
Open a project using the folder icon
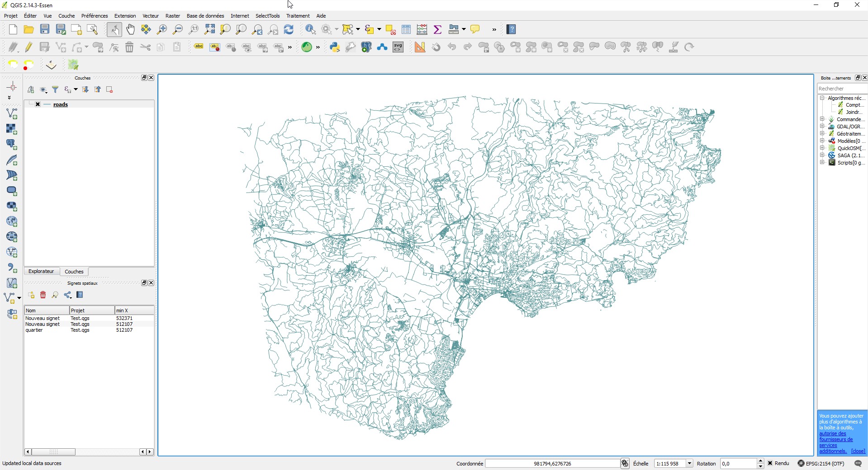(28, 29)
